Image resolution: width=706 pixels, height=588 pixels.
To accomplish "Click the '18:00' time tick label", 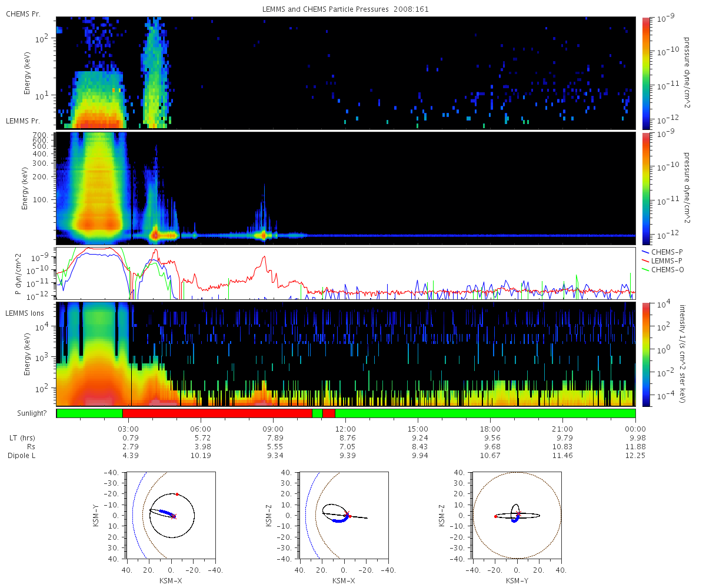I will tap(491, 429).
